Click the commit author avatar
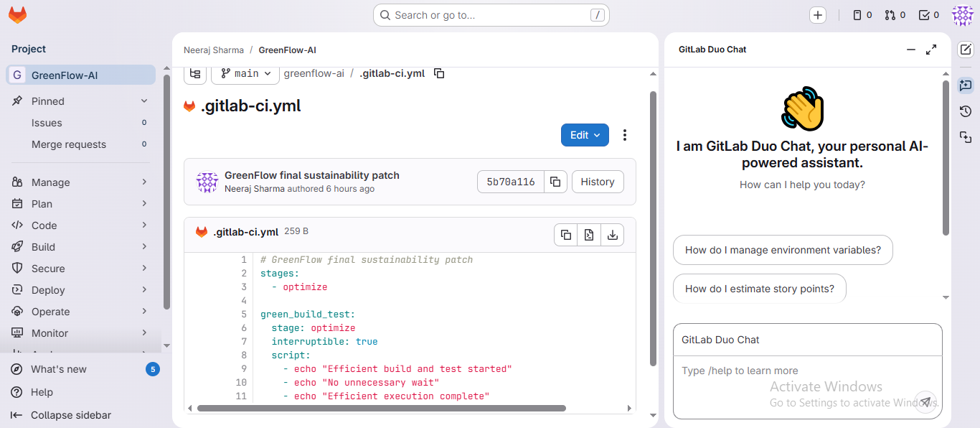 [207, 182]
